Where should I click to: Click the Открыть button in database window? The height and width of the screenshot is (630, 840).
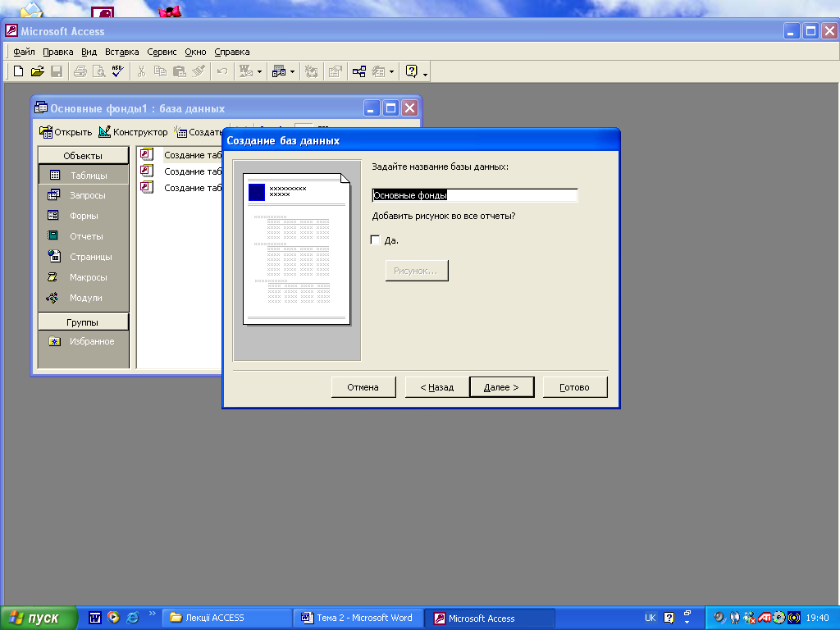pos(66,132)
